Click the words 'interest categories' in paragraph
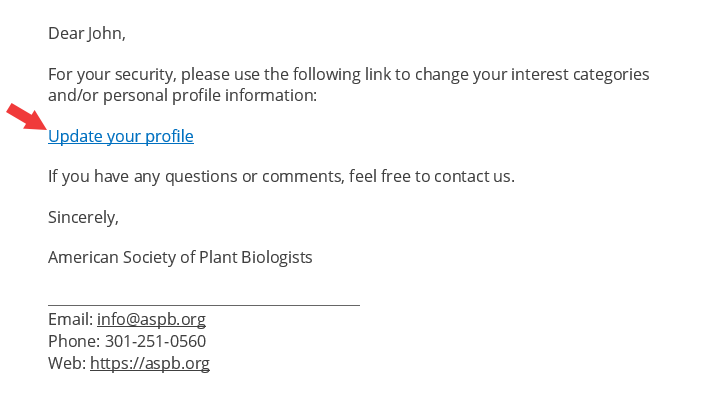The image size is (712, 408). [580, 75]
